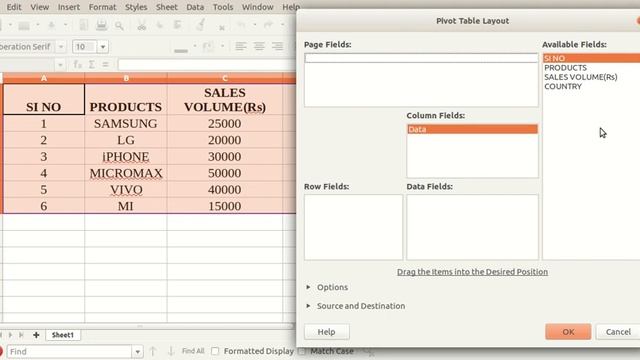640x360 pixels.
Task: Open the Format menu
Action: point(102,7)
